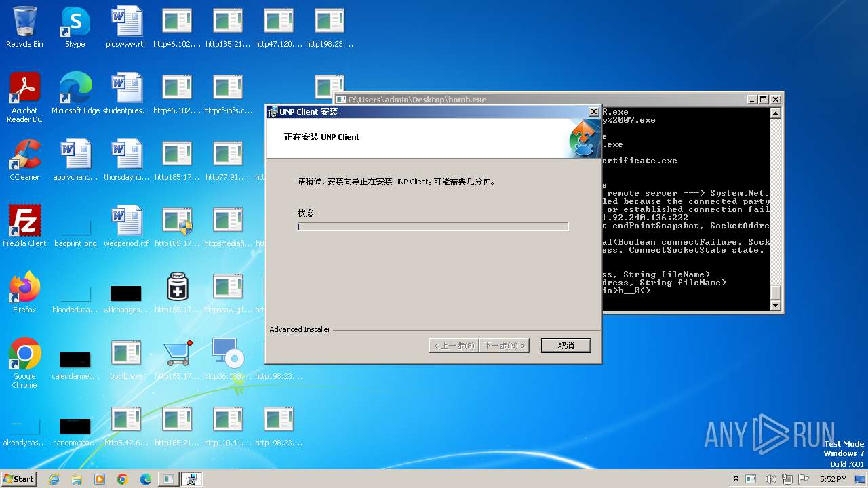This screenshot has height=488, width=868.
Task: Select the httpsmediafi... desktop file
Action: click(x=228, y=226)
